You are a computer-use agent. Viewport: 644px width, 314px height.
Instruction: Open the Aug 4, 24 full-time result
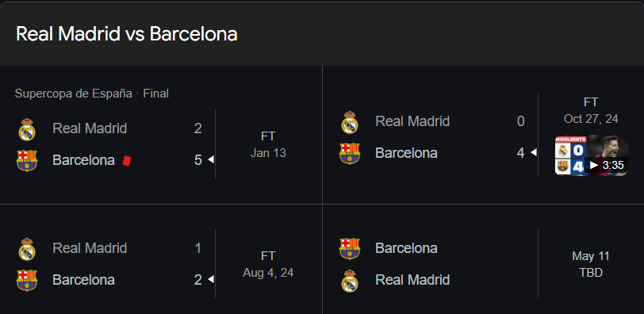[268, 264]
